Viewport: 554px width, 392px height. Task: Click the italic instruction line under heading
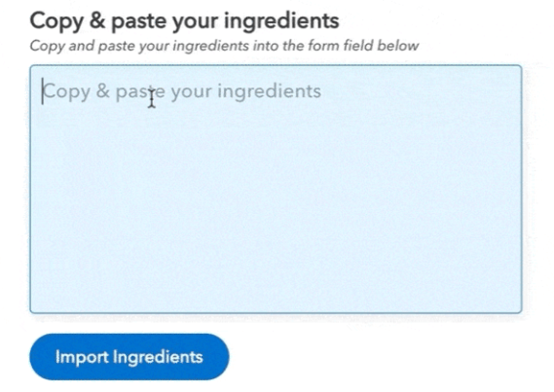225,46
